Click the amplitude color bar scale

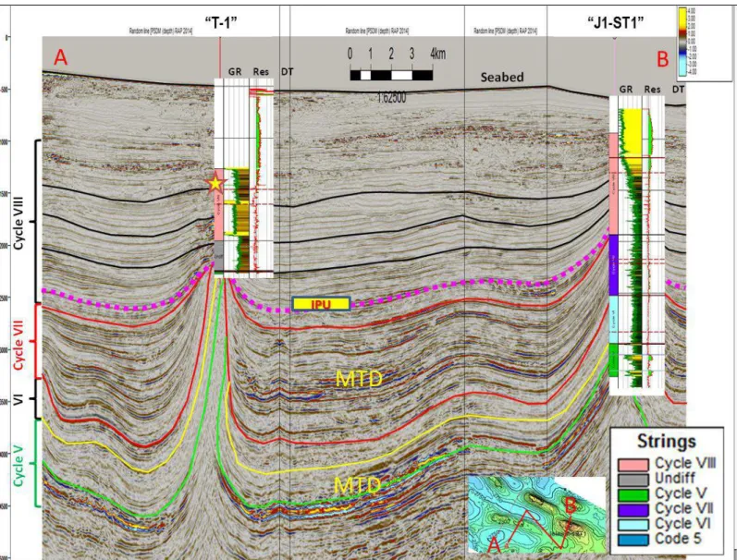[x=682, y=42]
